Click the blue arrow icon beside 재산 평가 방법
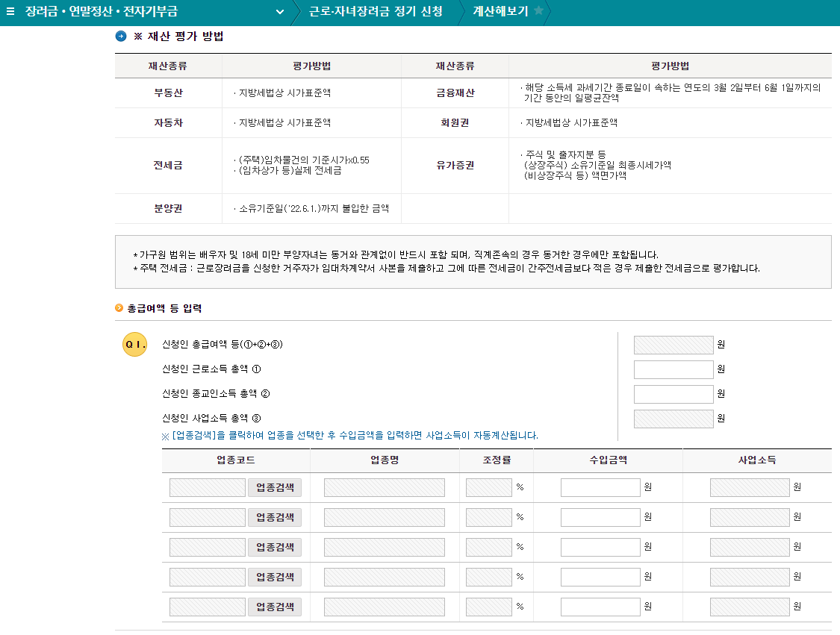The height and width of the screenshot is (635, 840). (x=119, y=37)
